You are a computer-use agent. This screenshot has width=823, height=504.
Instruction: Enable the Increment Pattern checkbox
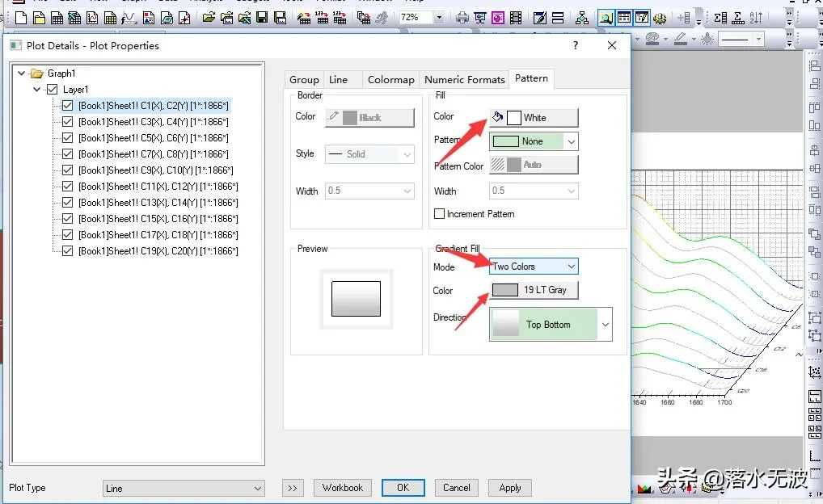(x=439, y=214)
